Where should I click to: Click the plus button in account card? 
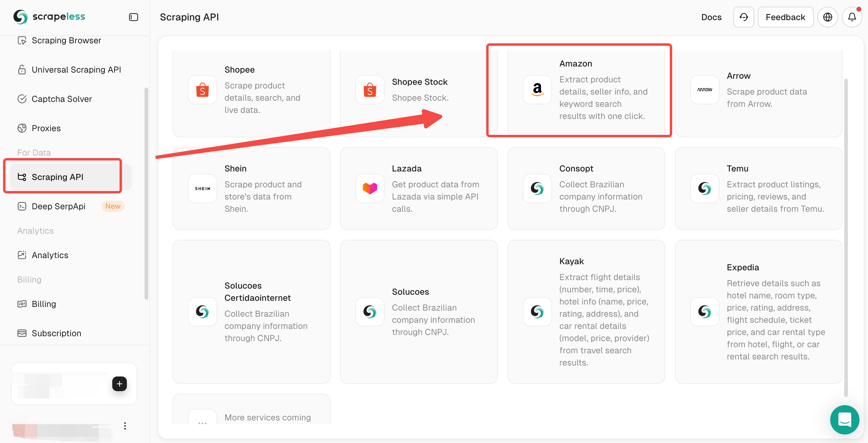[x=119, y=384]
